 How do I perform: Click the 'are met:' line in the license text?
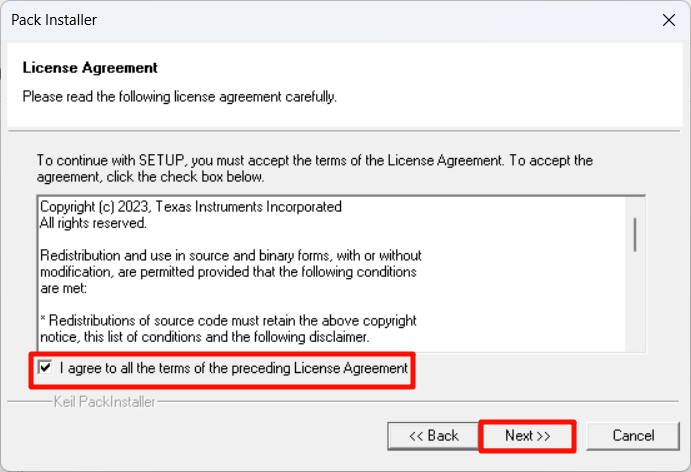(x=63, y=288)
